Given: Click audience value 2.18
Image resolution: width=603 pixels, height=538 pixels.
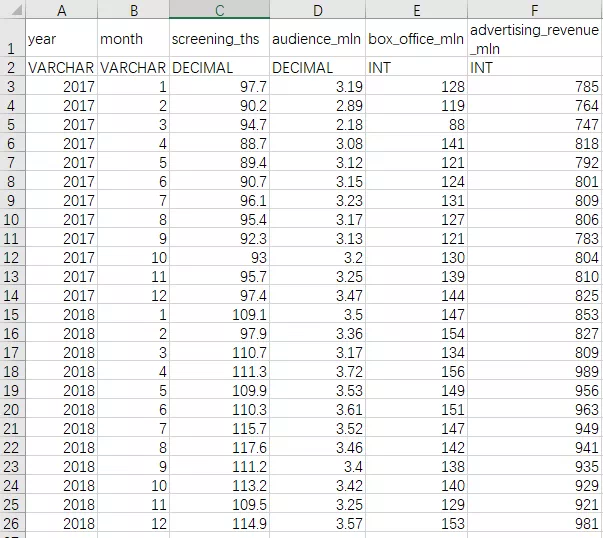Looking at the screenshot, I should [318, 124].
